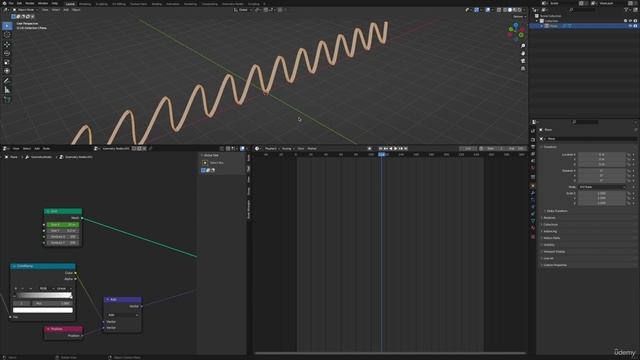Expand the Custom Properties panel
The image size is (640, 360).
(x=555, y=265)
